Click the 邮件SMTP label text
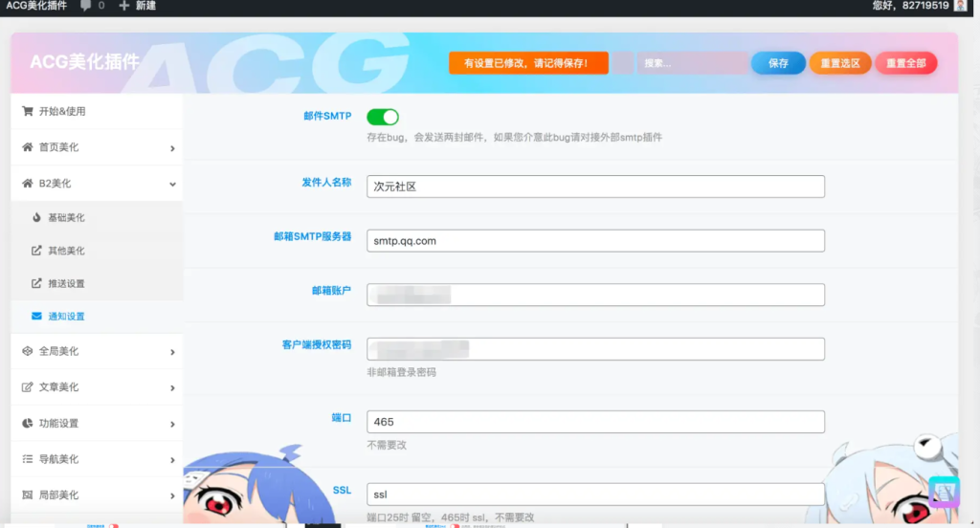The width and height of the screenshot is (980, 528). pyautogui.click(x=327, y=116)
